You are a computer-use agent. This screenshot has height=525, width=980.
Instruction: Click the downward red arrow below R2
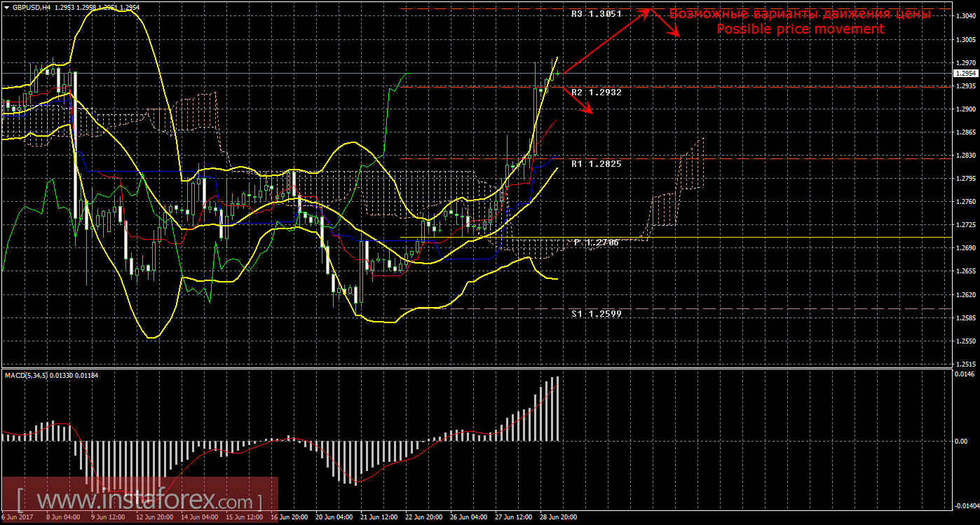tap(579, 101)
